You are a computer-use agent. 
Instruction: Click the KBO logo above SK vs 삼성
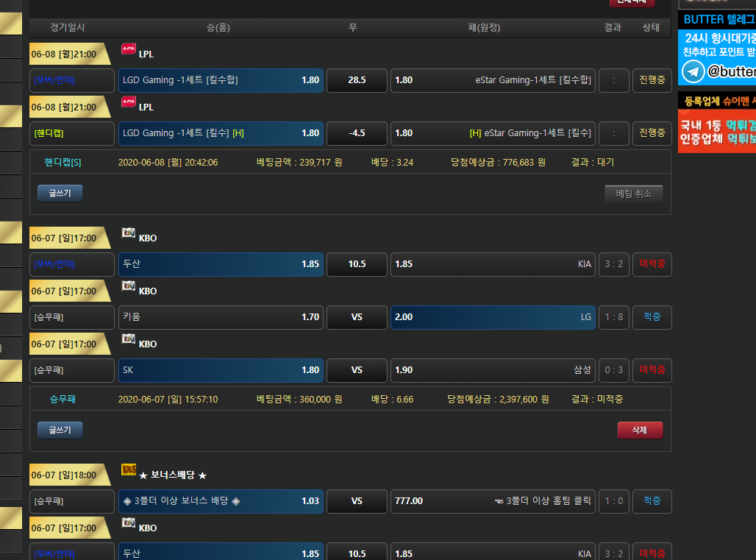point(129,339)
